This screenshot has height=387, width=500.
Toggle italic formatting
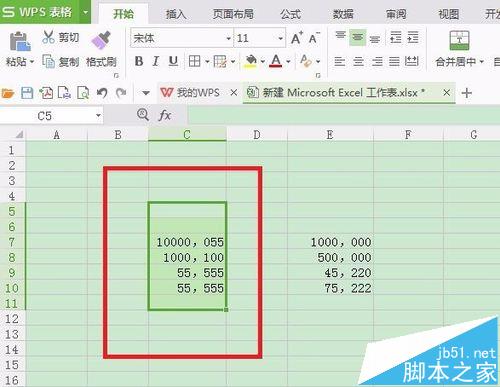(x=155, y=61)
